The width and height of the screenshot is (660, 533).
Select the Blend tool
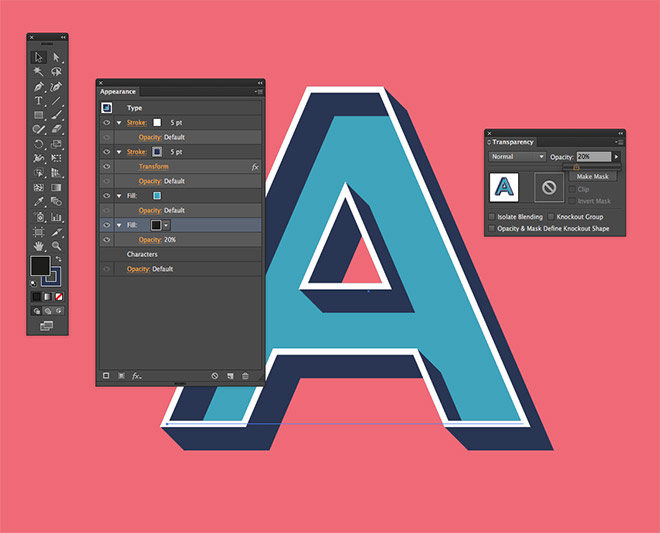pyautogui.click(x=56, y=202)
